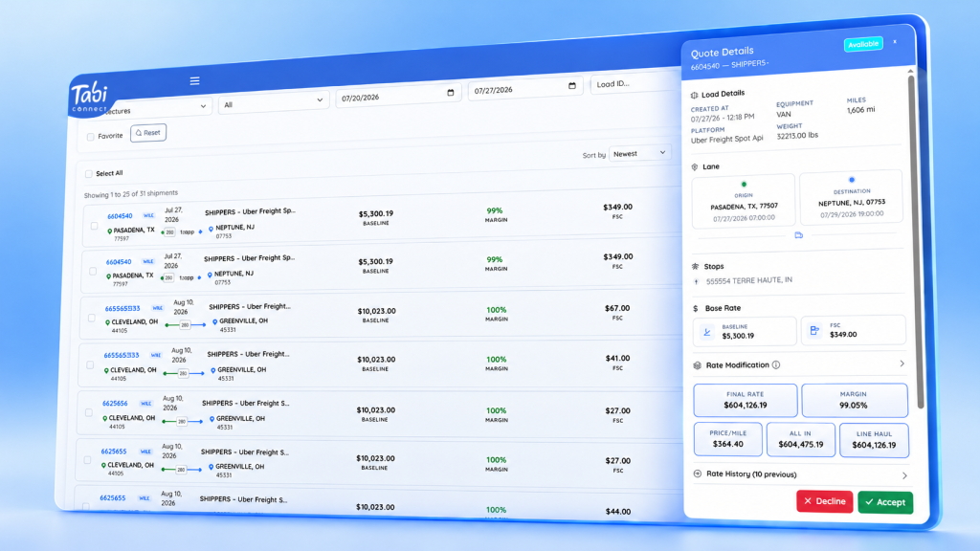Select the Destination NEPTUNE, NJ card
The height and width of the screenshot is (551, 980).
(x=851, y=197)
